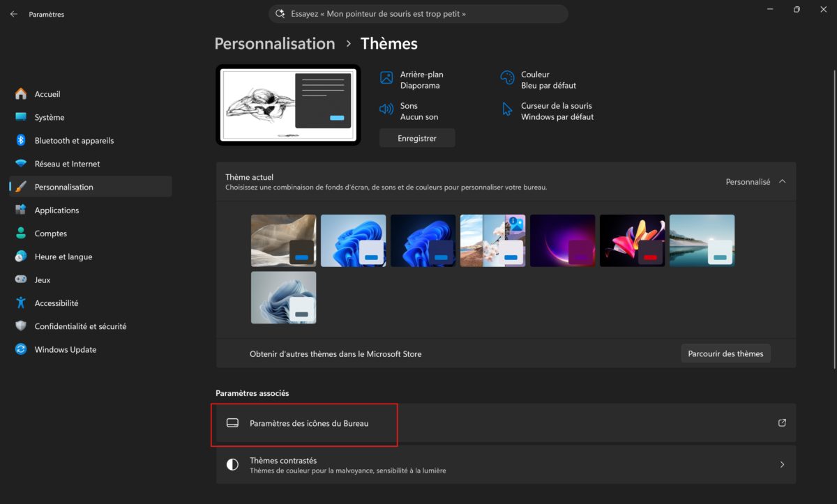Click the Comptes person icon
Image resolution: width=837 pixels, height=504 pixels.
coord(21,234)
